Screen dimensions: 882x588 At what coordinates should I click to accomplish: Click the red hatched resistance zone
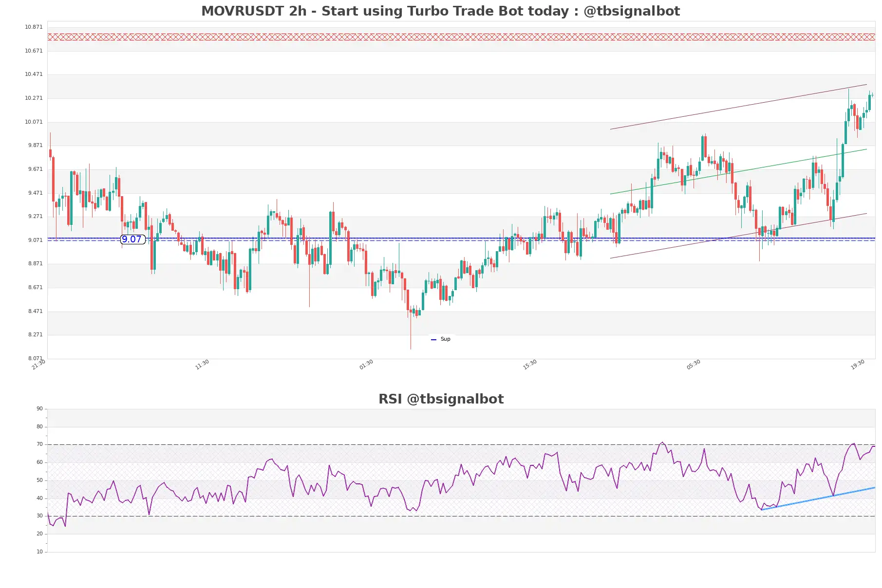click(461, 37)
